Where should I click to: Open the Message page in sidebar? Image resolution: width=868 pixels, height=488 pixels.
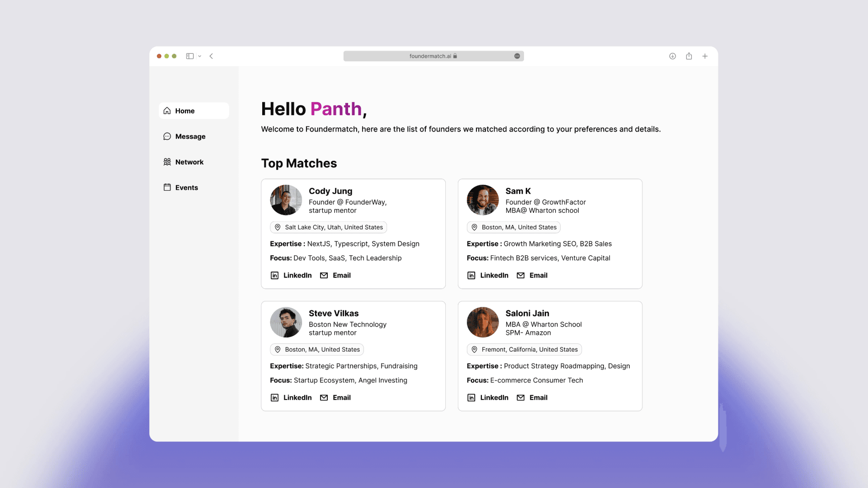click(x=184, y=136)
